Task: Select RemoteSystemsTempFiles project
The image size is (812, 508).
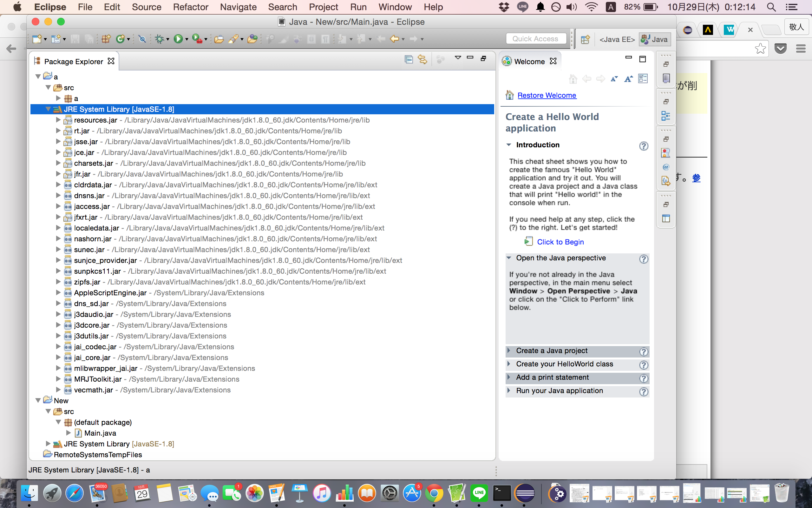Action: 98,455
